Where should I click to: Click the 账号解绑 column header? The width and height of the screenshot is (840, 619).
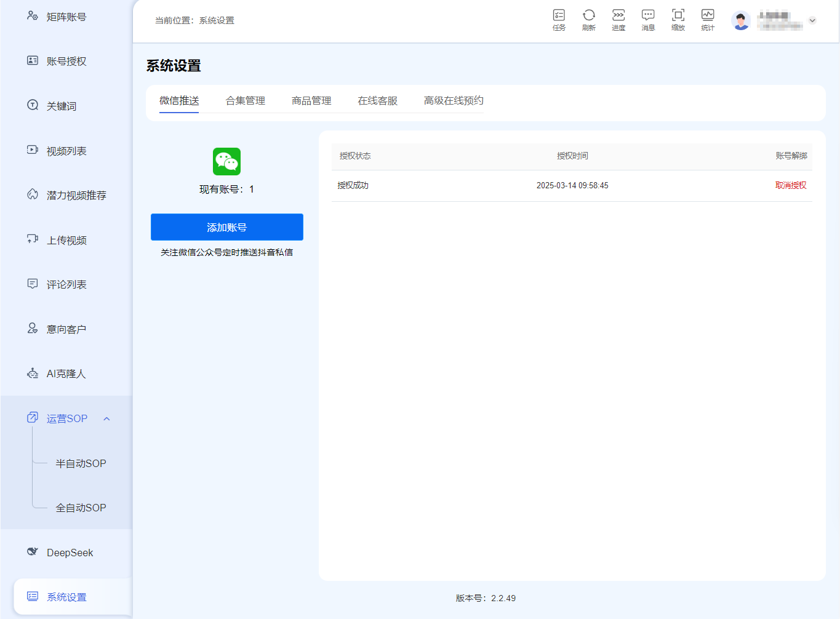click(x=791, y=156)
